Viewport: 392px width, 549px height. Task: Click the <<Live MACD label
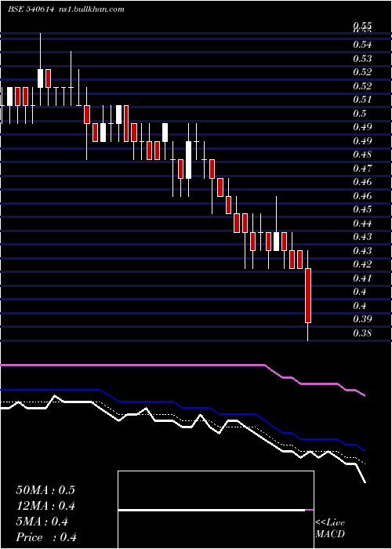click(330, 528)
